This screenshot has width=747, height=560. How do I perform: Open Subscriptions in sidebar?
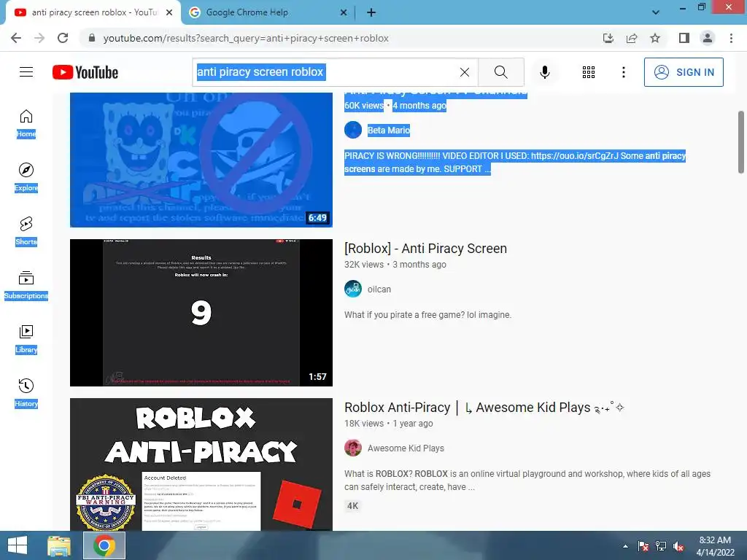pyautogui.click(x=26, y=285)
